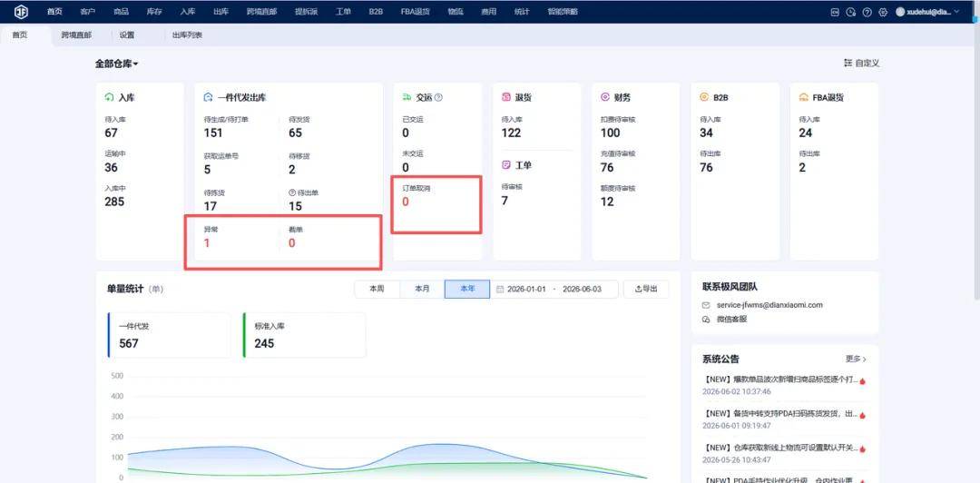The height and width of the screenshot is (483, 980).
Task: Click the fire icon on the 2026-06-01 announcement
Action: [x=863, y=416]
